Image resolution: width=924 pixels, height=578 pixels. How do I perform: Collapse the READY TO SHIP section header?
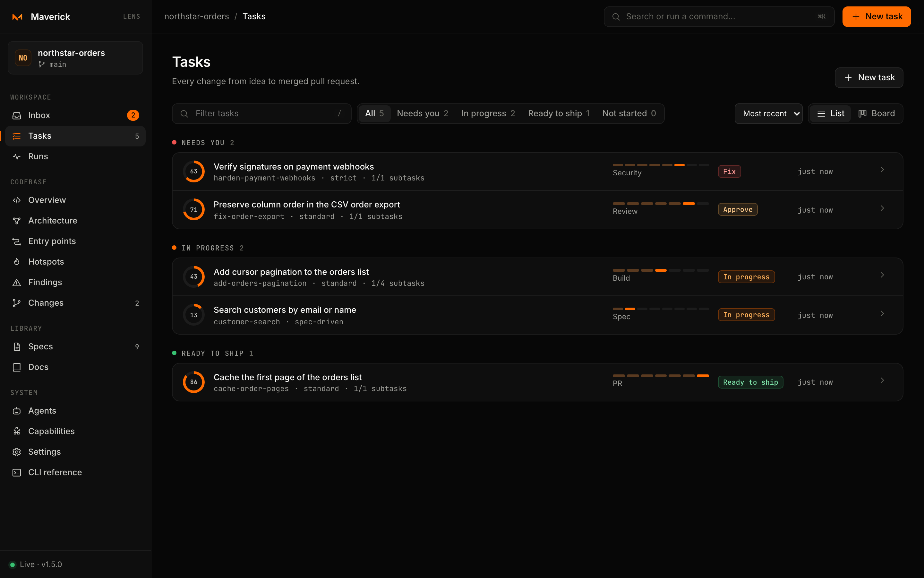coord(213,353)
